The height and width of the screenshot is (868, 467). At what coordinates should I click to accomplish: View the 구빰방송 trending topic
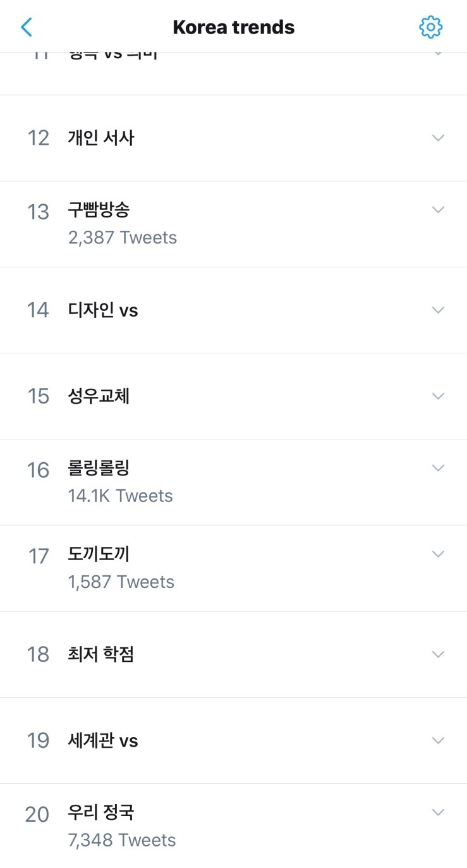tap(99, 211)
